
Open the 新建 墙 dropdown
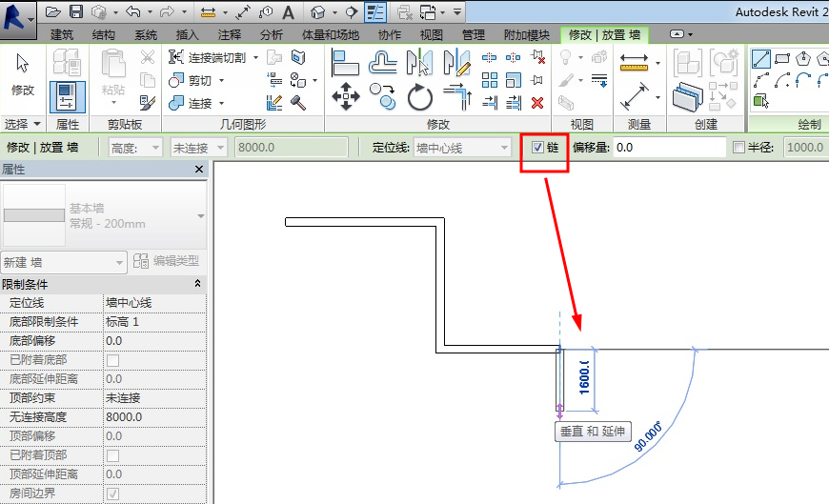64,262
